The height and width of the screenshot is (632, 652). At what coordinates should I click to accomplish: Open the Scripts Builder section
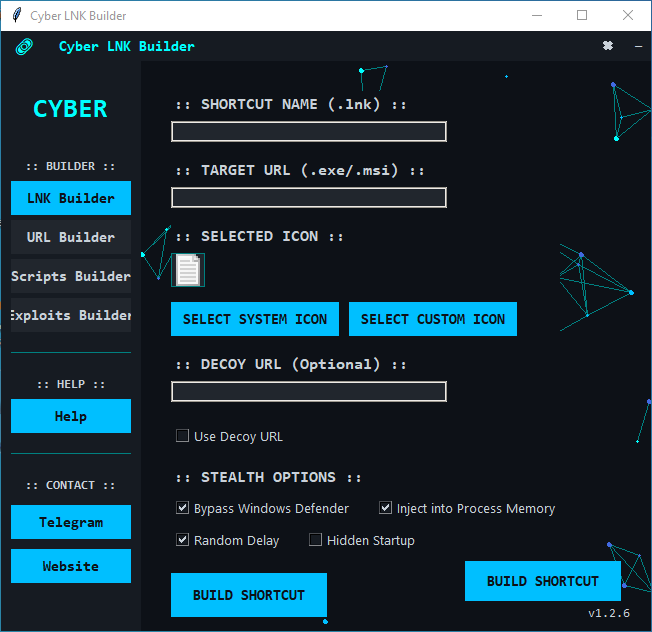point(71,276)
